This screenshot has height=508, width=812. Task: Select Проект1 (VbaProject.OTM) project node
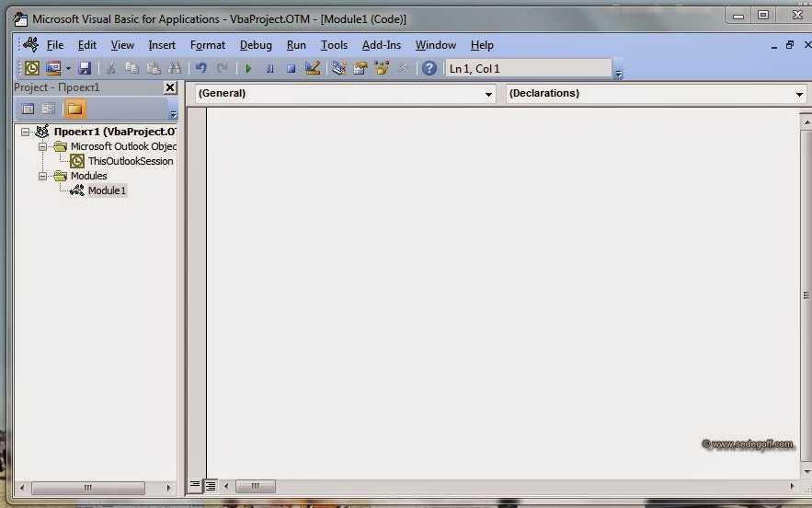tap(114, 132)
